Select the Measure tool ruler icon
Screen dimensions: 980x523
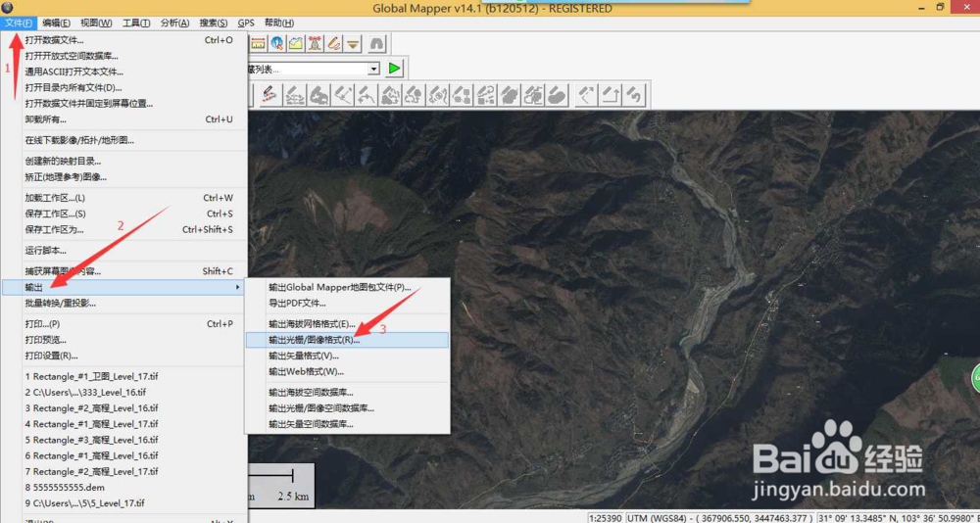(x=258, y=43)
